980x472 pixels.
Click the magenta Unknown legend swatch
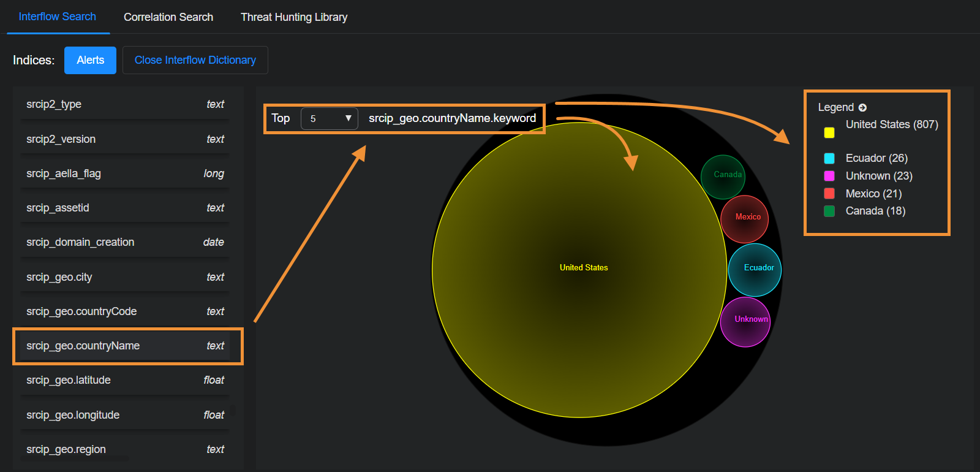(x=829, y=176)
